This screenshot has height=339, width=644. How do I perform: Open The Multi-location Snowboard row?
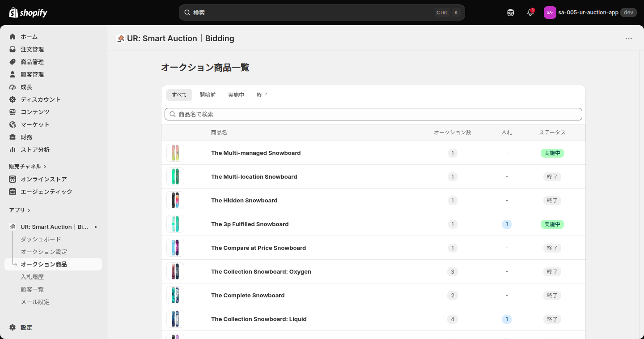click(373, 176)
